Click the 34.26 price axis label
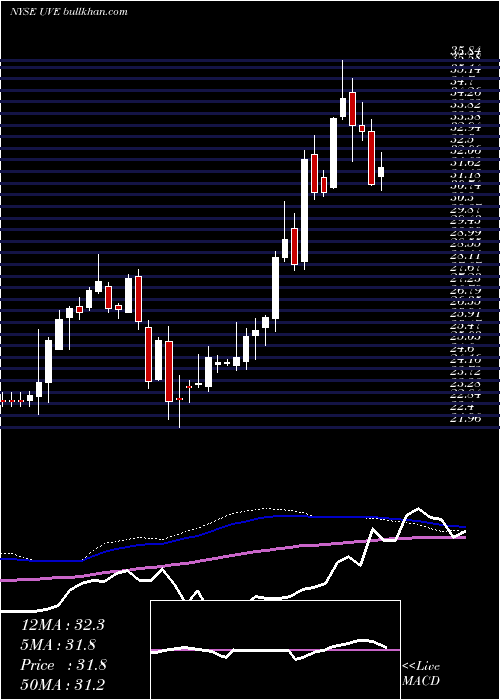Image resolution: width=500 pixels, height=700 pixels. pyautogui.click(x=466, y=93)
